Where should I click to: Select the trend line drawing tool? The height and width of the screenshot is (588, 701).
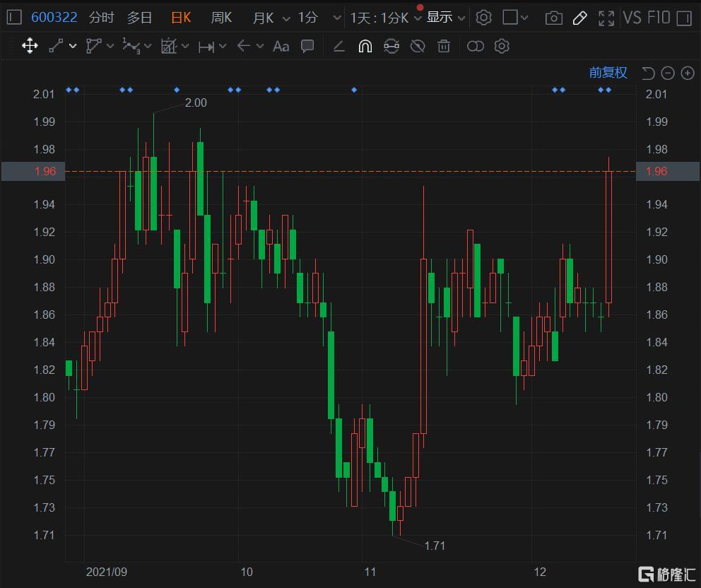(x=56, y=46)
